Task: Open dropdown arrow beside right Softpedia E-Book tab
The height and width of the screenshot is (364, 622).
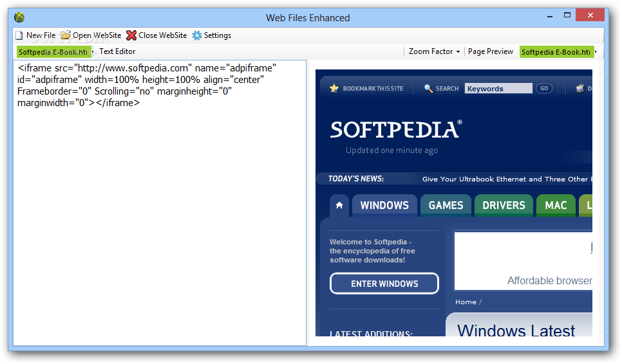Action: (596, 52)
